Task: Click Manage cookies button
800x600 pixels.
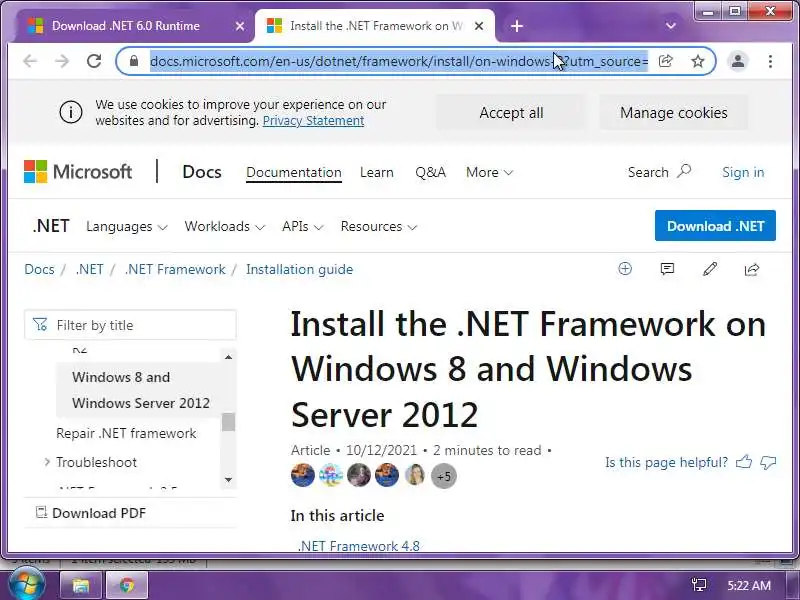Action: coord(673,113)
